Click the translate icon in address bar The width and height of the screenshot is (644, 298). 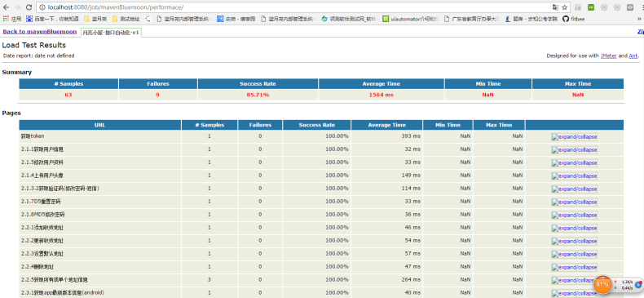tap(555, 7)
